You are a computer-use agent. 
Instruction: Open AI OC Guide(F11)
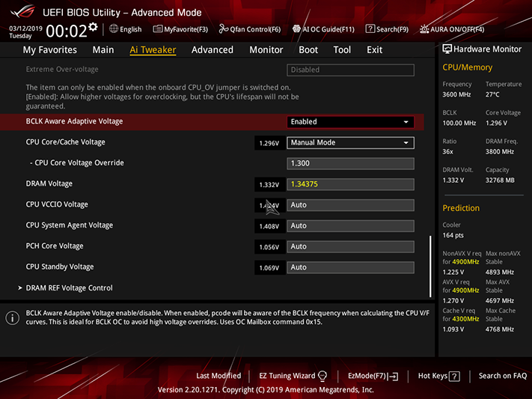(x=324, y=29)
